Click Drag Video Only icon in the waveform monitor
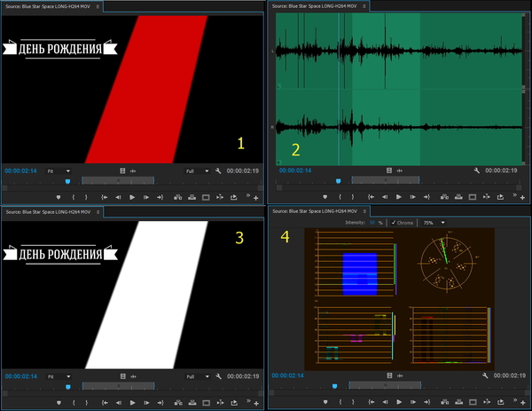The width and height of the screenshot is (532, 411). tap(388, 170)
